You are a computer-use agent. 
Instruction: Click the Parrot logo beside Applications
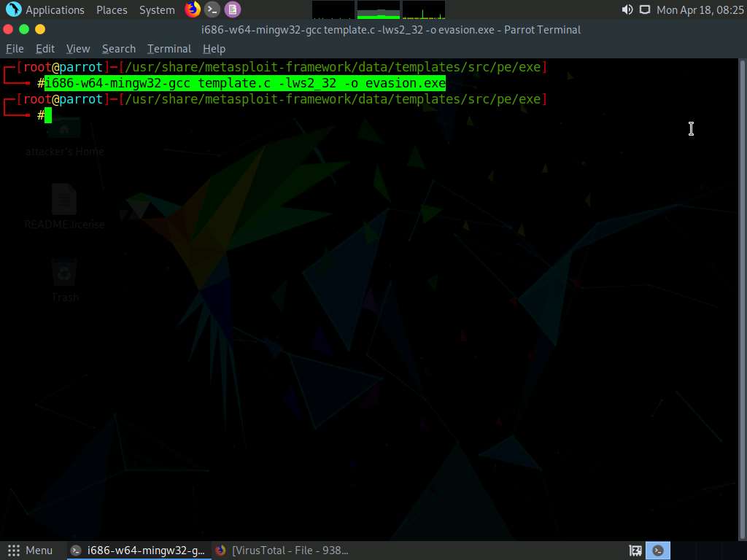coord(13,9)
